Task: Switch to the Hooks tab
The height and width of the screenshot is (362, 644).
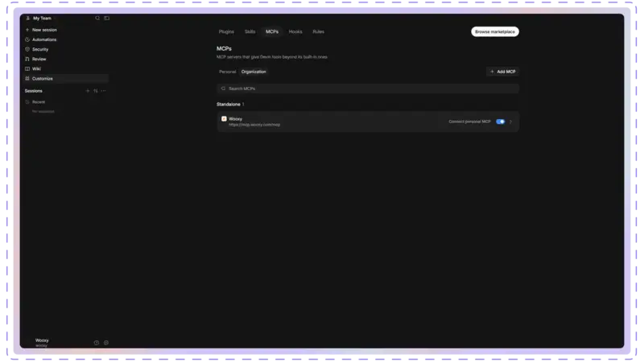Action: 295,31
